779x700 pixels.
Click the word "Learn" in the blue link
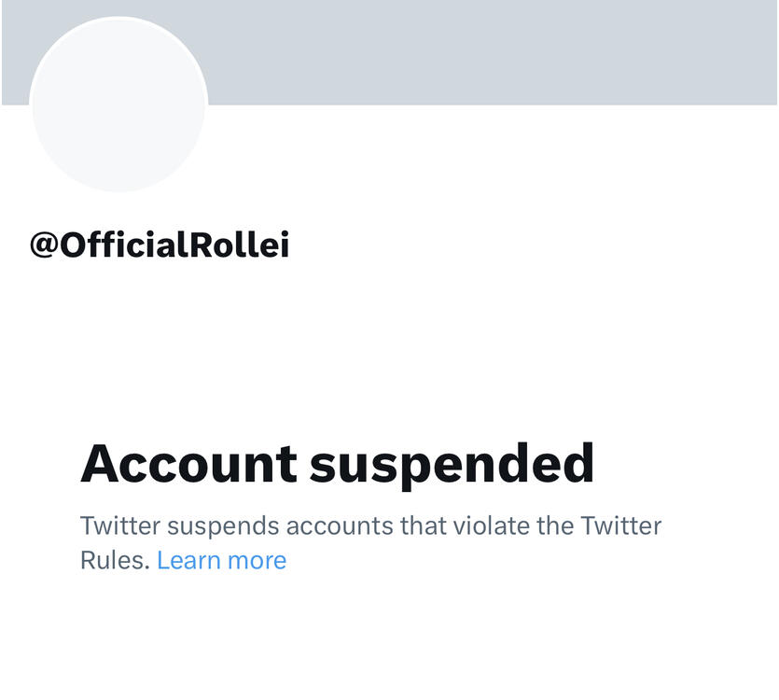(188, 560)
